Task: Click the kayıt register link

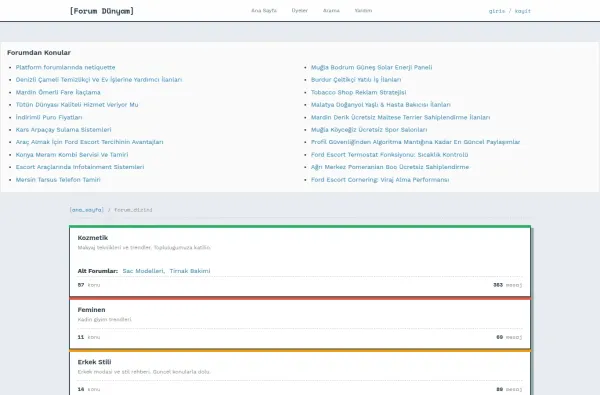Action: [x=523, y=11]
